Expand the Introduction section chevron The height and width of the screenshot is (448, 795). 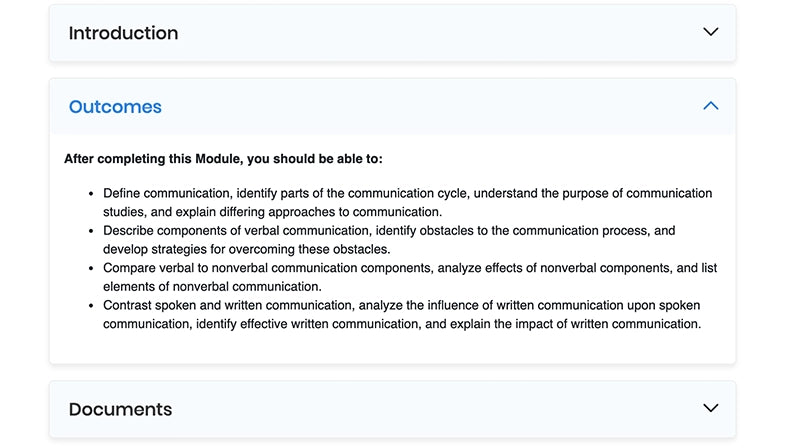click(710, 32)
